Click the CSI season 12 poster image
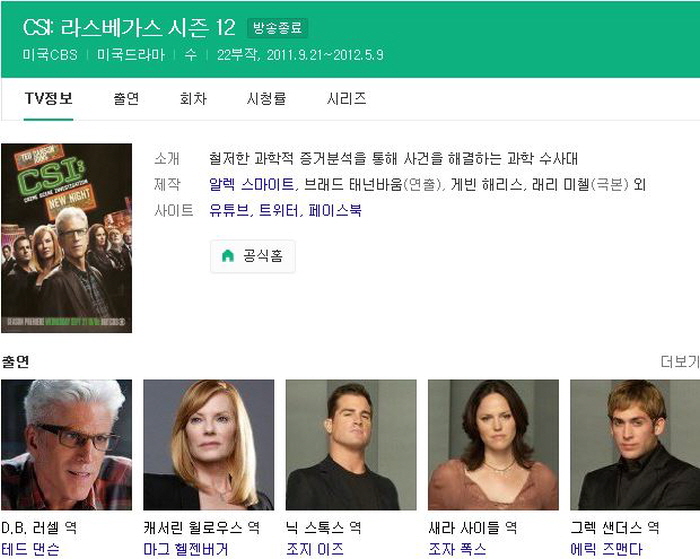 [67, 238]
